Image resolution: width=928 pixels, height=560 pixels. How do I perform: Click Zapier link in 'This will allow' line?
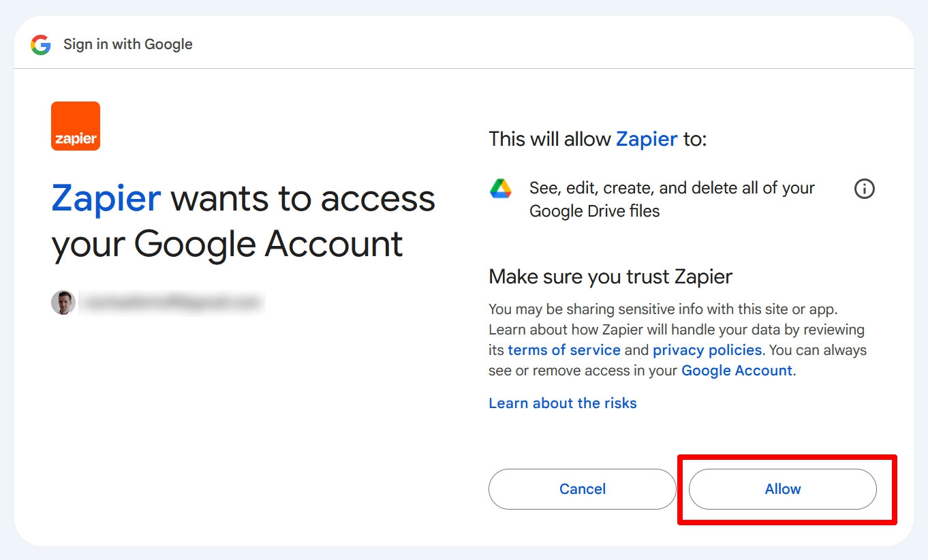(647, 139)
